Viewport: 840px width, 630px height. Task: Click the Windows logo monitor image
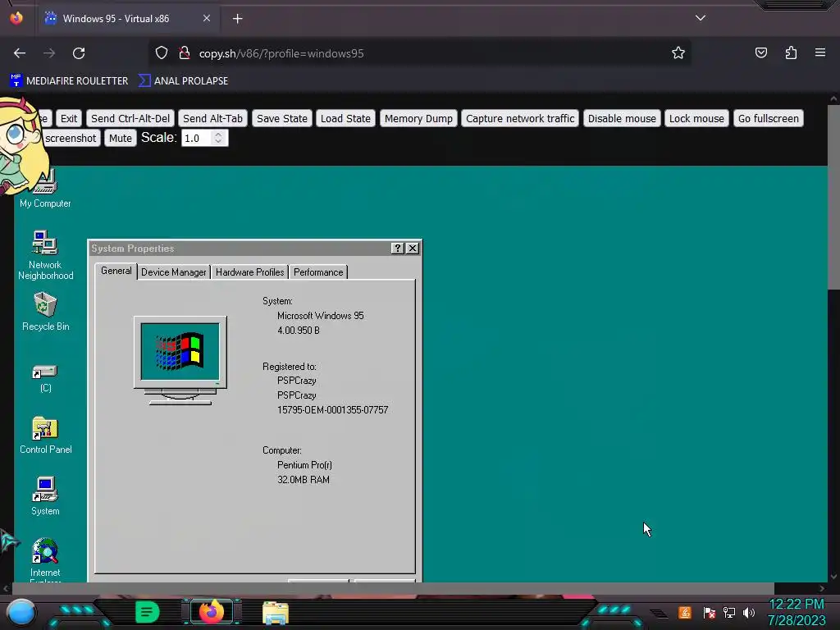[x=180, y=360]
